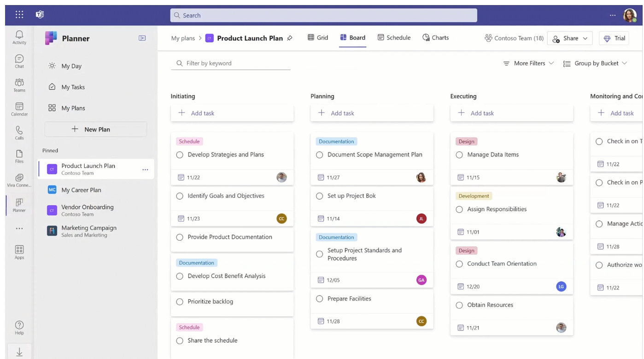Mark Set up Project Bok complete
The height and width of the screenshot is (359, 644).
(x=320, y=196)
